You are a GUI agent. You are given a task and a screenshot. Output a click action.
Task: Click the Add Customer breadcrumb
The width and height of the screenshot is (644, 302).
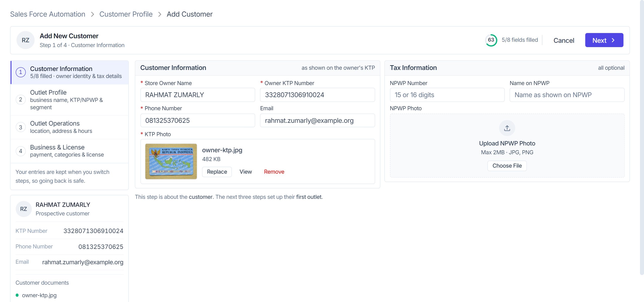(189, 14)
